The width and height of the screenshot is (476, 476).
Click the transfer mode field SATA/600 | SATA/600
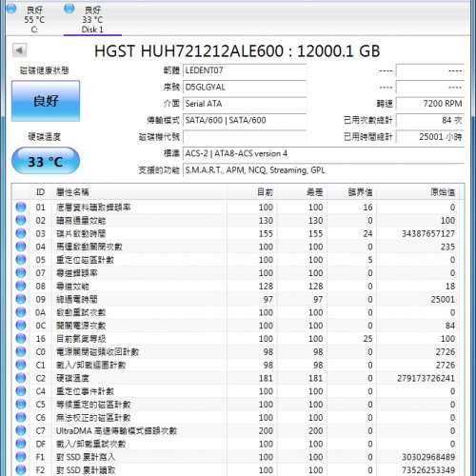pyautogui.click(x=245, y=120)
